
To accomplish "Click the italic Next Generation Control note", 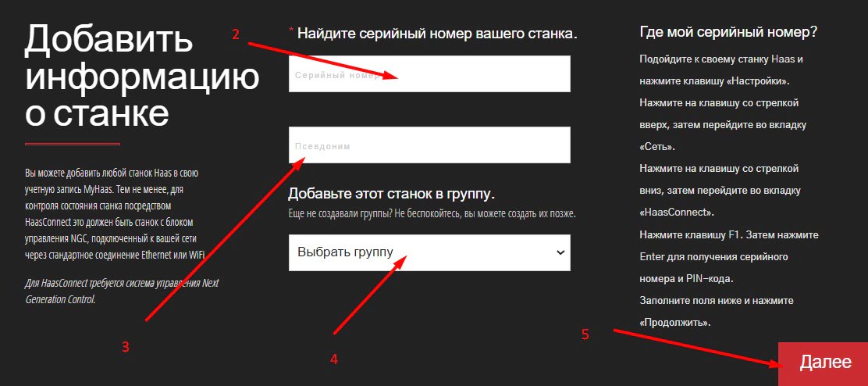I will click(x=121, y=291).
